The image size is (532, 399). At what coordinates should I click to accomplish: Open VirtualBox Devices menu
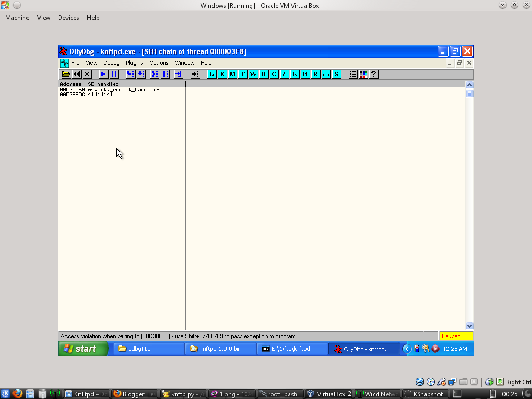coord(69,18)
